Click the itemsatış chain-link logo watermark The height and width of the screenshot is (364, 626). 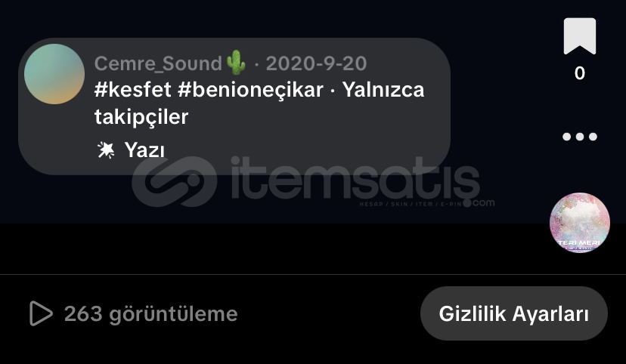click(x=175, y=181)
